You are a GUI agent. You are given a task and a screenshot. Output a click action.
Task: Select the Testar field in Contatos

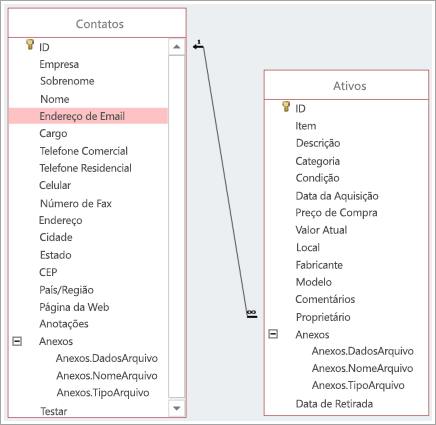coord(54,411)
